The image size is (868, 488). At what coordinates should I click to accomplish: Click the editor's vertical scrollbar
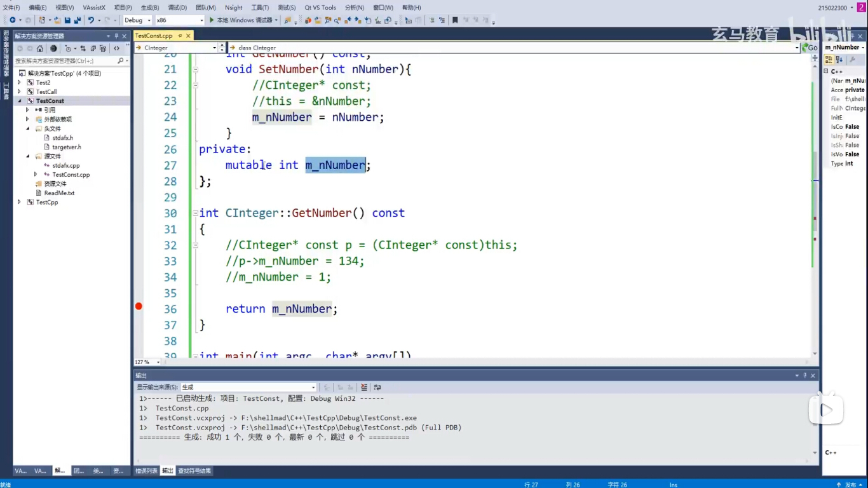pos(815,191)
